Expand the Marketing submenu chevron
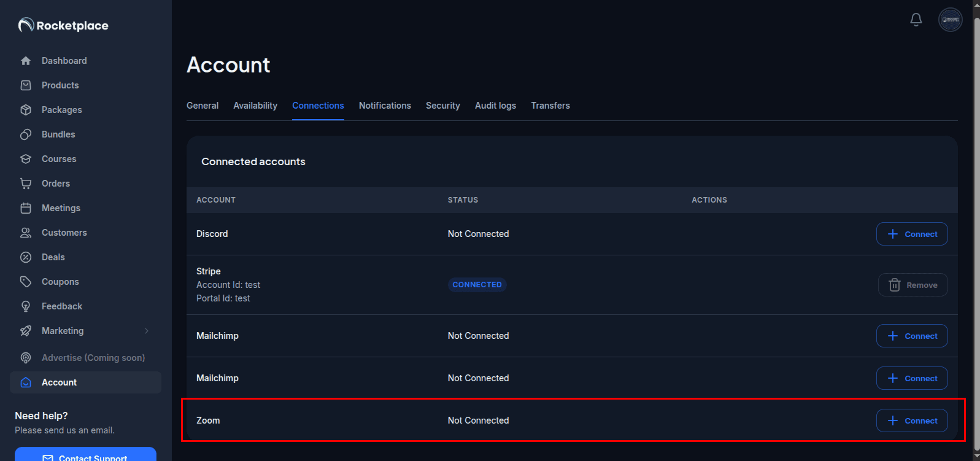This screenshot has height=461, width=980. point(147,331)
